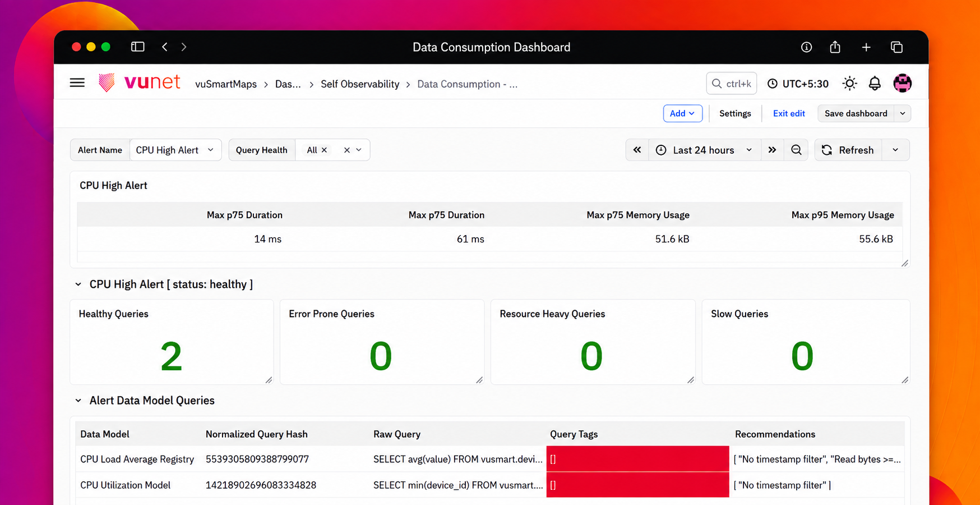Open the user avatar profile menu
This screenshot has height=505, width=980.
tap(902, 83)
